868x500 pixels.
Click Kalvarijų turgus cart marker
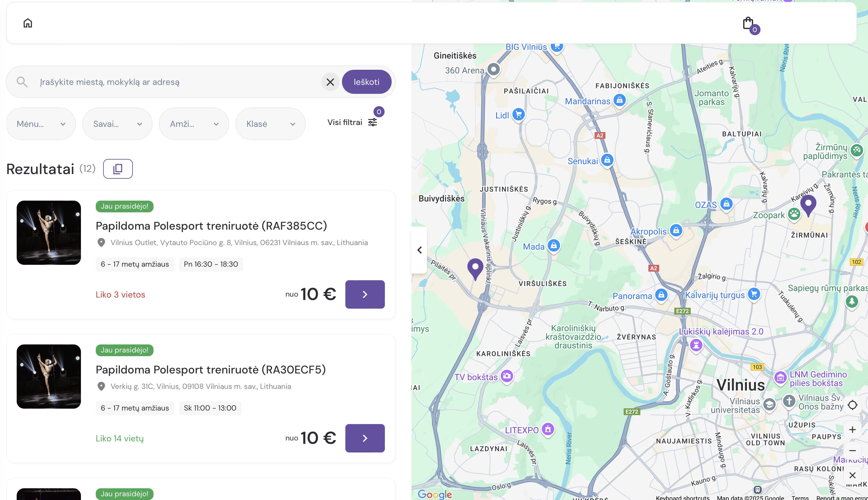(754, 294)
